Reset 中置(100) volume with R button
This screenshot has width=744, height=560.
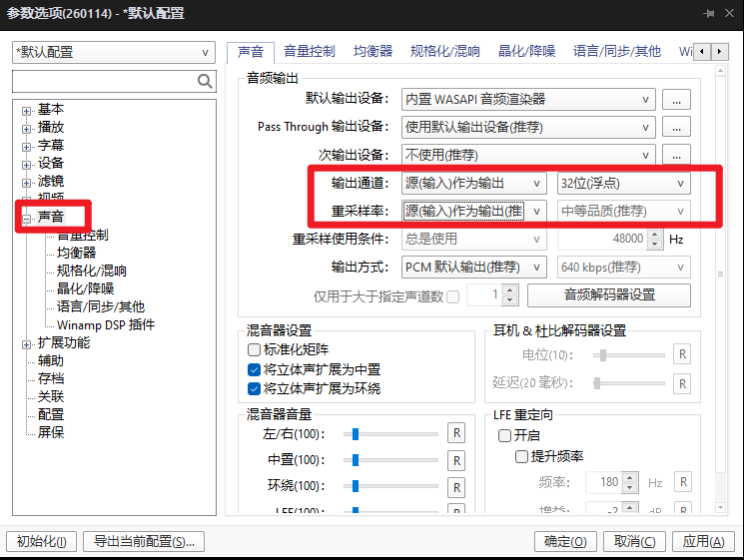pos(456,460)
